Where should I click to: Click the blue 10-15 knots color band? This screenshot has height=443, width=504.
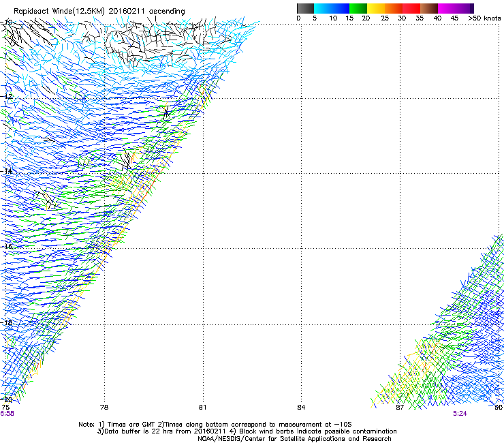[341, 8]
